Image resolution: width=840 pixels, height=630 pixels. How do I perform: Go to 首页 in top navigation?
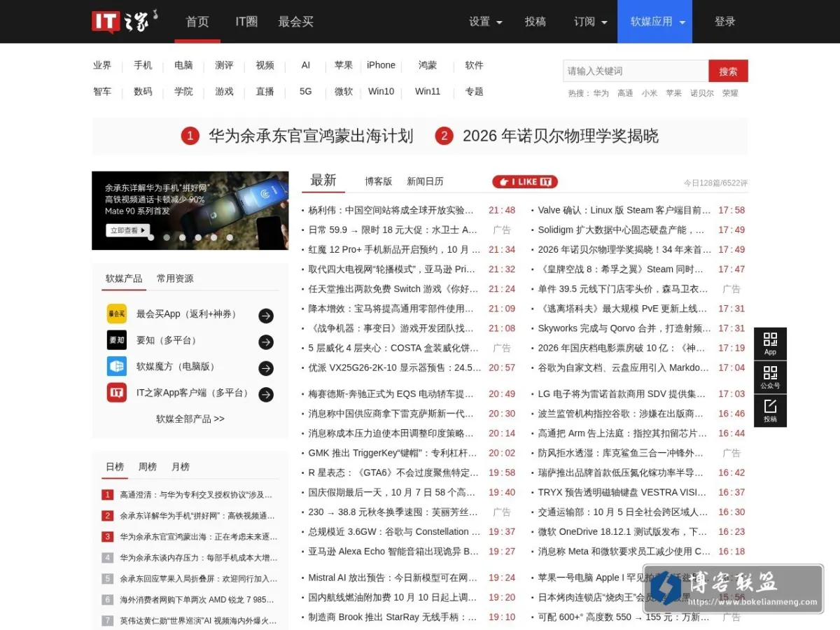coord(197,22)
